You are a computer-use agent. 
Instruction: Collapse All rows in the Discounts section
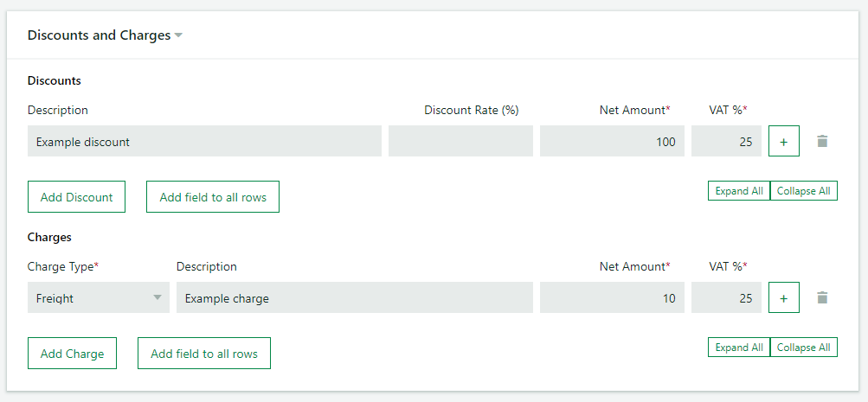pos(804,191)
